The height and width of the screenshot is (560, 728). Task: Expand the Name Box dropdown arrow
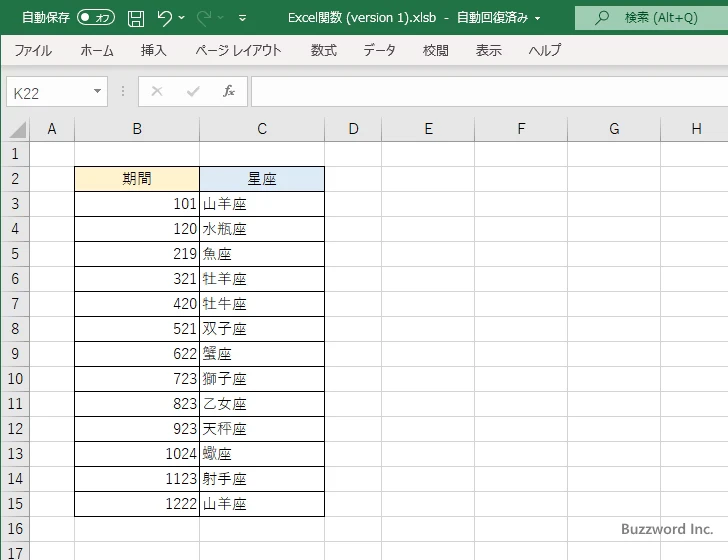(x=98, y=91)
